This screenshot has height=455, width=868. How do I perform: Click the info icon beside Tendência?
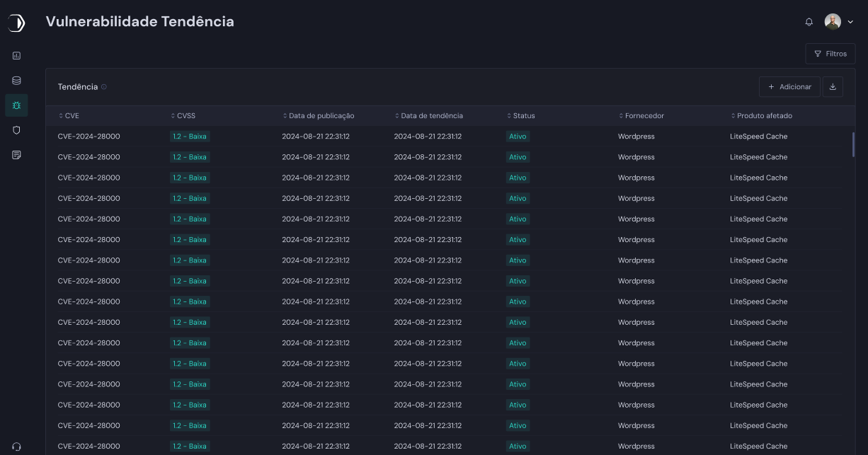coord(104,87)
